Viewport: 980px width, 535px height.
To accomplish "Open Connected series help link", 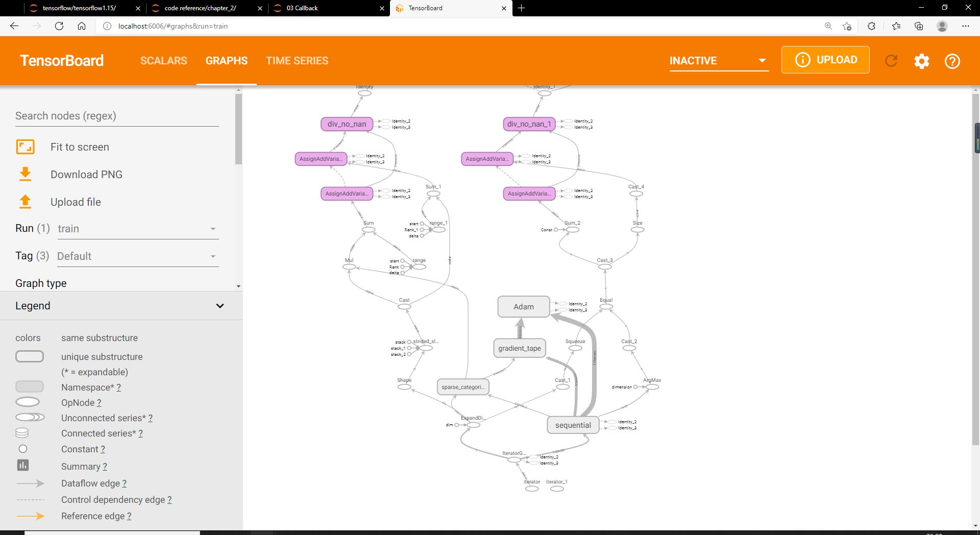I will click(140, 433).
